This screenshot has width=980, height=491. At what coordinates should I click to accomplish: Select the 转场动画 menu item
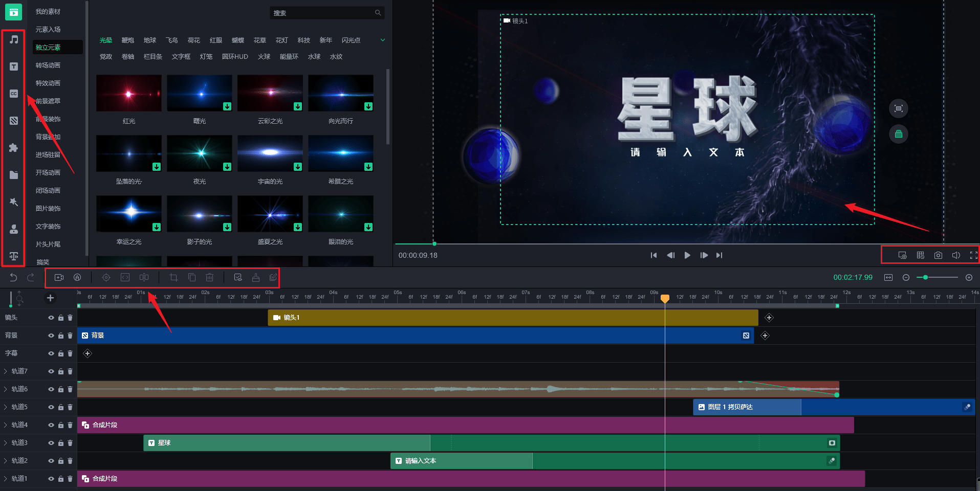(x=48, y=65)
